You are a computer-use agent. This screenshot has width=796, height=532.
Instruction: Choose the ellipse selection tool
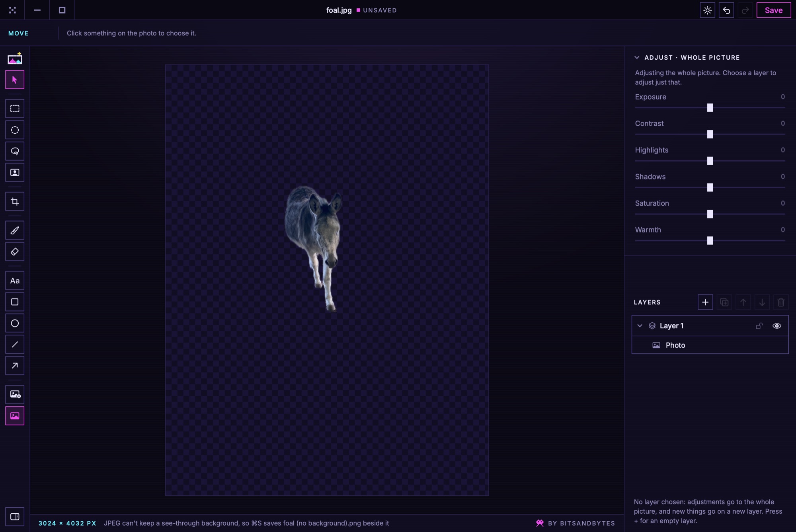15,130
